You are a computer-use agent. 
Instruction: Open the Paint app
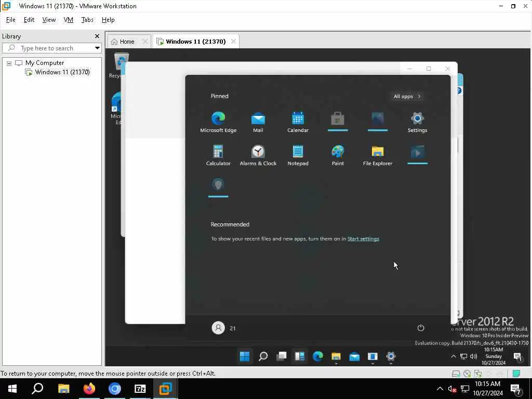[338, 155]
